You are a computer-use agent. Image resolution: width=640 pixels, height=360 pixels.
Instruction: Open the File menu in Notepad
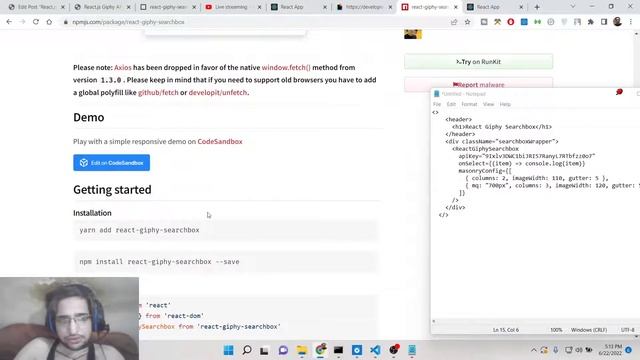[437, 104]
